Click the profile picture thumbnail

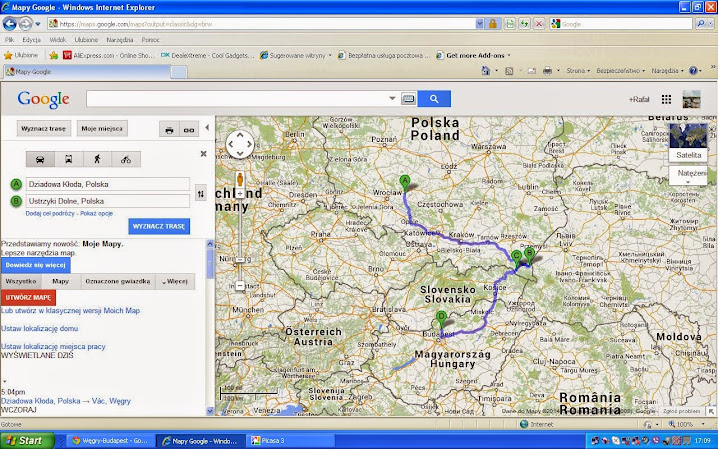pos(691,99)
